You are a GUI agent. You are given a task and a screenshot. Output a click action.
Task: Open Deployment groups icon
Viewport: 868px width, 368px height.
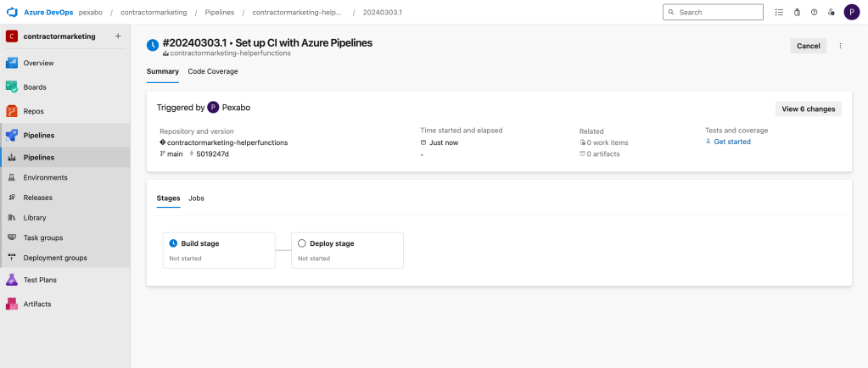pyautogui.click(x=12, y=257)
